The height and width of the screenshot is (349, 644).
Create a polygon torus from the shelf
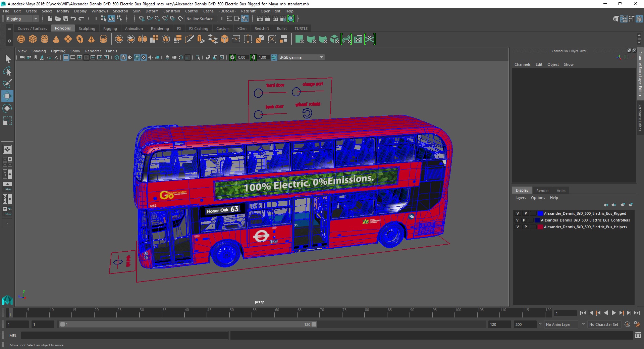pyautogui.click(x=80, y=39)
